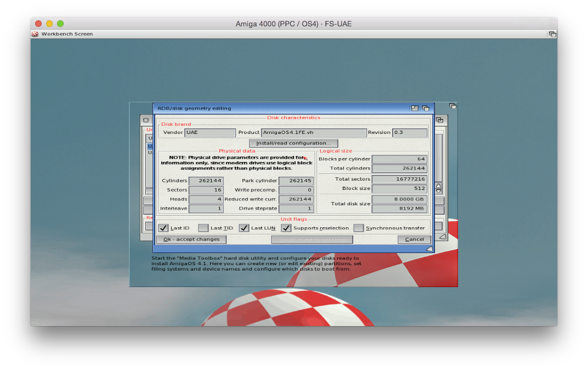588x370 pixels.
Task: Toggle the Last ID checkbox
Action: click(163, 228)
